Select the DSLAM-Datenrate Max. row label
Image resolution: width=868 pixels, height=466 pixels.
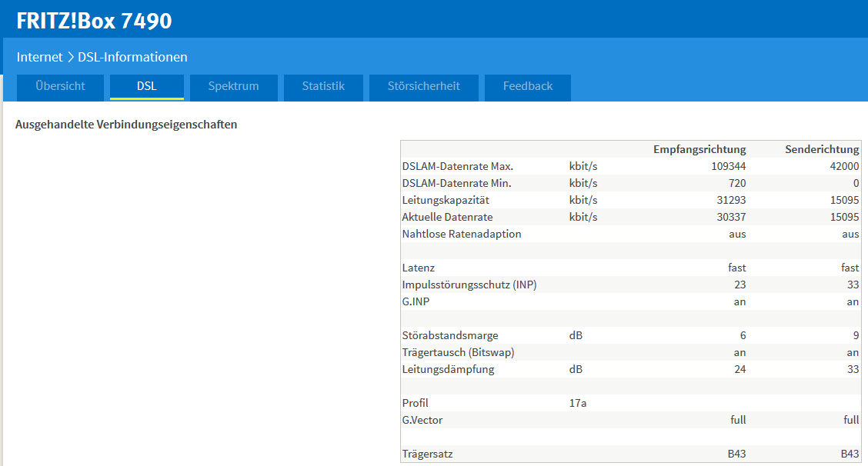[x=457, y=166]
